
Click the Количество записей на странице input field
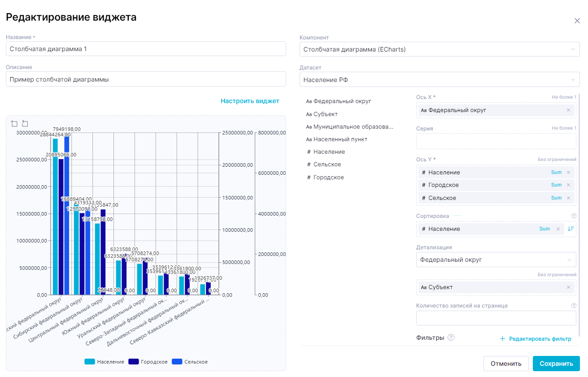coord(496,318)
